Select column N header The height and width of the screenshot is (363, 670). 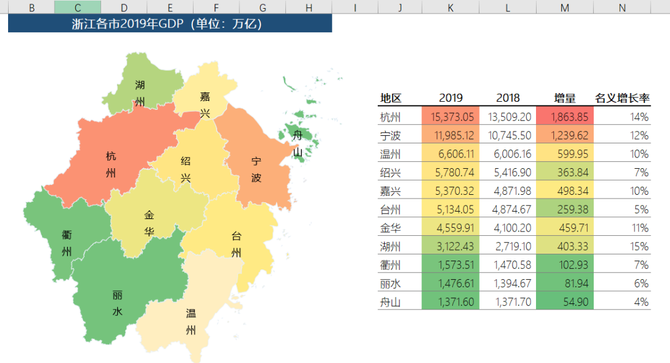click(622, 7)
